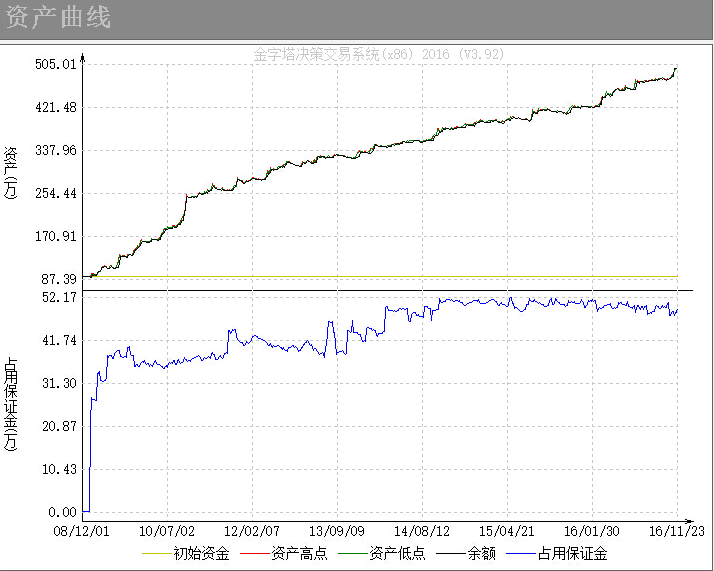714x571 pixels.
Task: Click the 15/04/21 date label
Action: point(506,531)
